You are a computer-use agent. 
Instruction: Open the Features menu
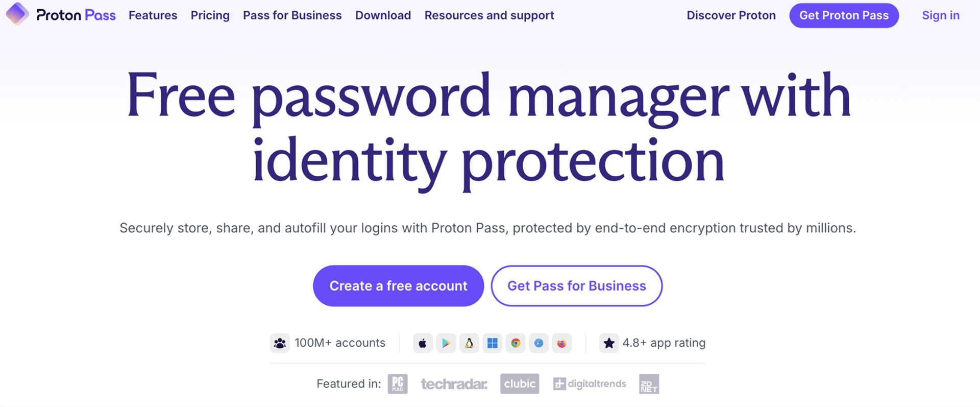(152, 15)
